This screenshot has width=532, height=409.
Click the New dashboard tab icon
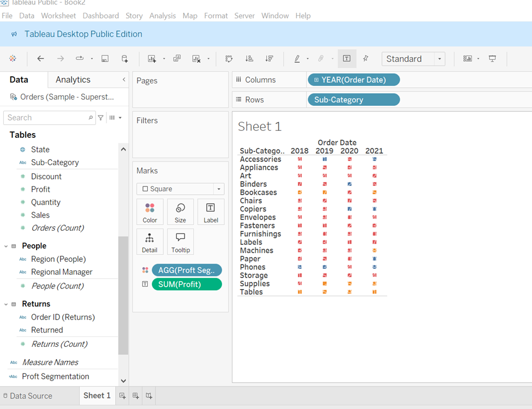click(136, 396)
